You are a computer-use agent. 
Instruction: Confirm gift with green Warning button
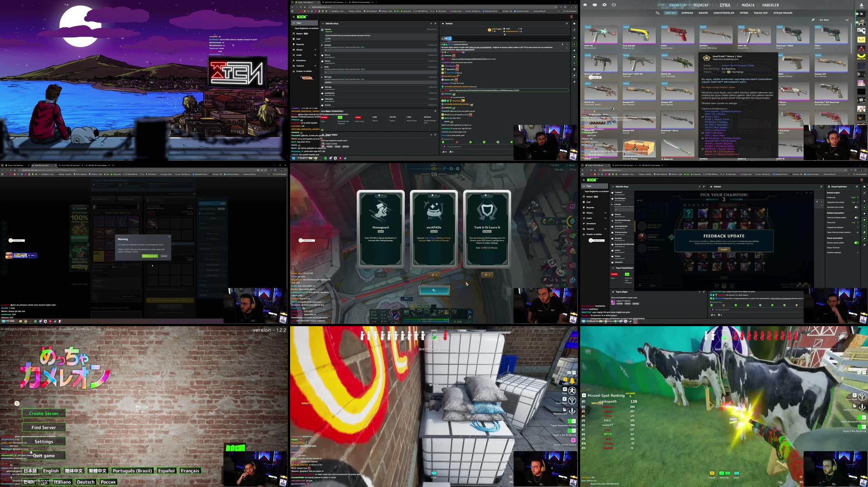(150, 256)
